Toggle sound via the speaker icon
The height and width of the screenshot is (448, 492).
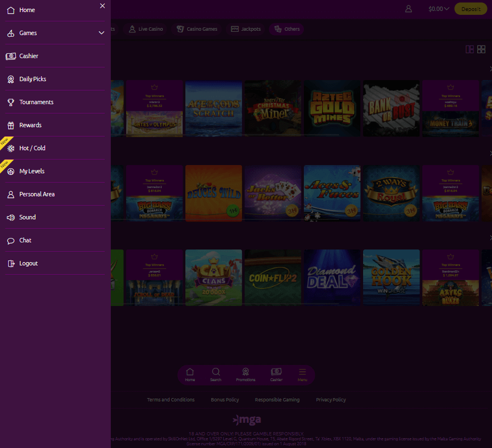click(10, 217)
